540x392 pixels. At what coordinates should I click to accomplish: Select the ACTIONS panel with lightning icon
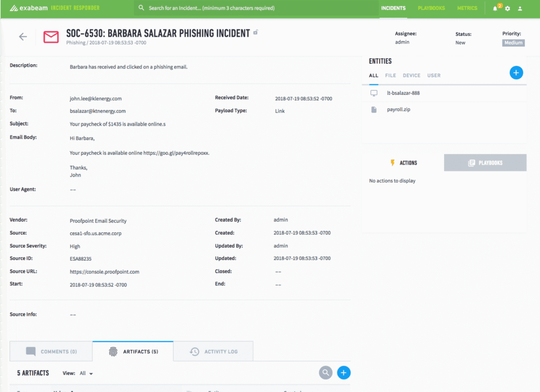coord(403,162)
